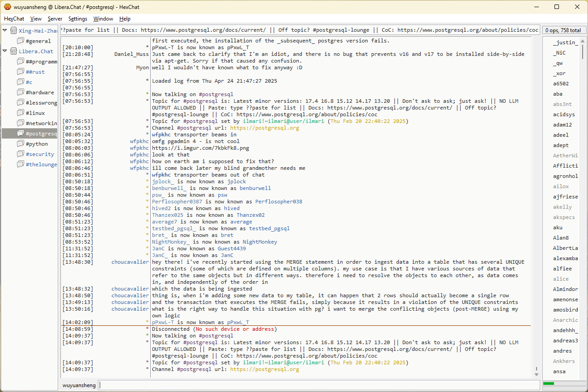Click the channel topic text field
The image size is (588, 392).
click(300, 30)
